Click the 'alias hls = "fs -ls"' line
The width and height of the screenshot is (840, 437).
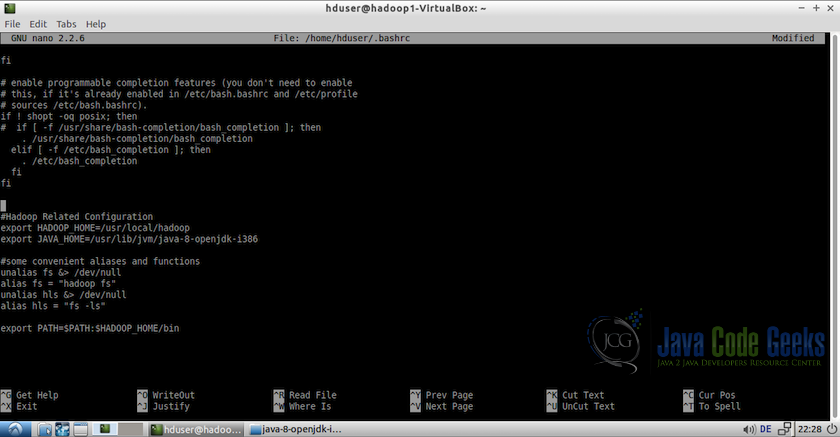[53, 306]
